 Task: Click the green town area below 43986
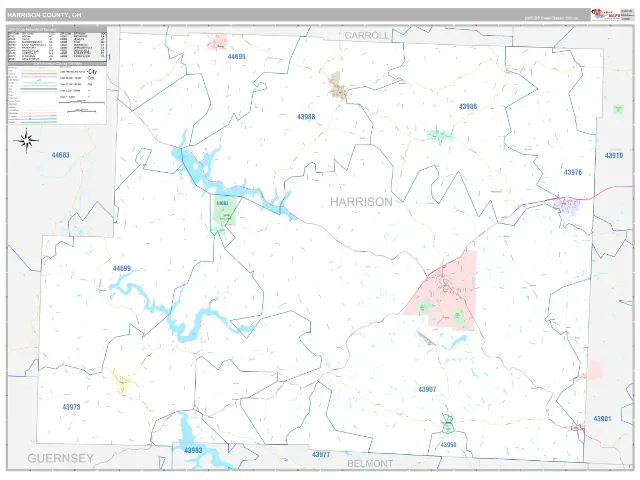(x=440, y=135)
